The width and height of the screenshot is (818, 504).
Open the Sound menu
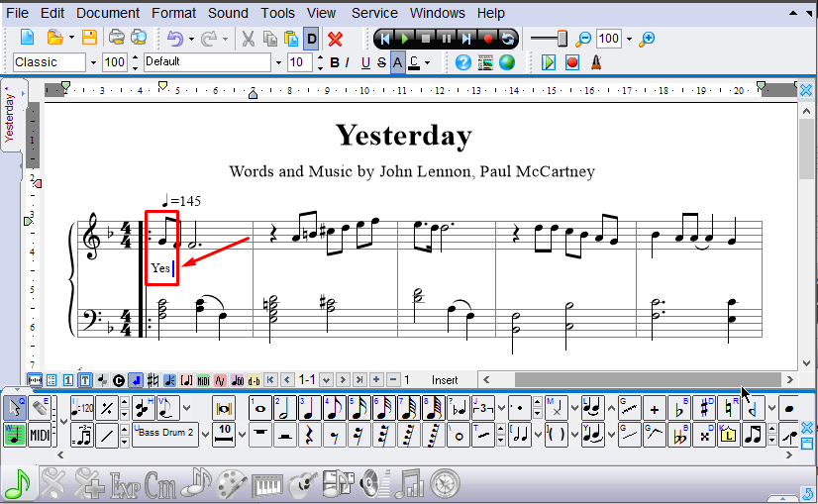click(x=228, y=13)
